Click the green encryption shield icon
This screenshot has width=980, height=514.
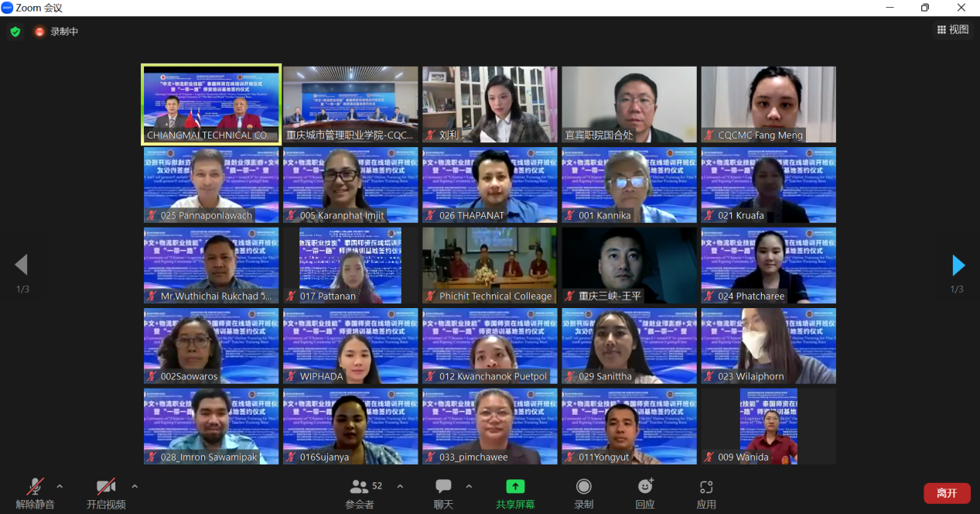tap(15, 32)
